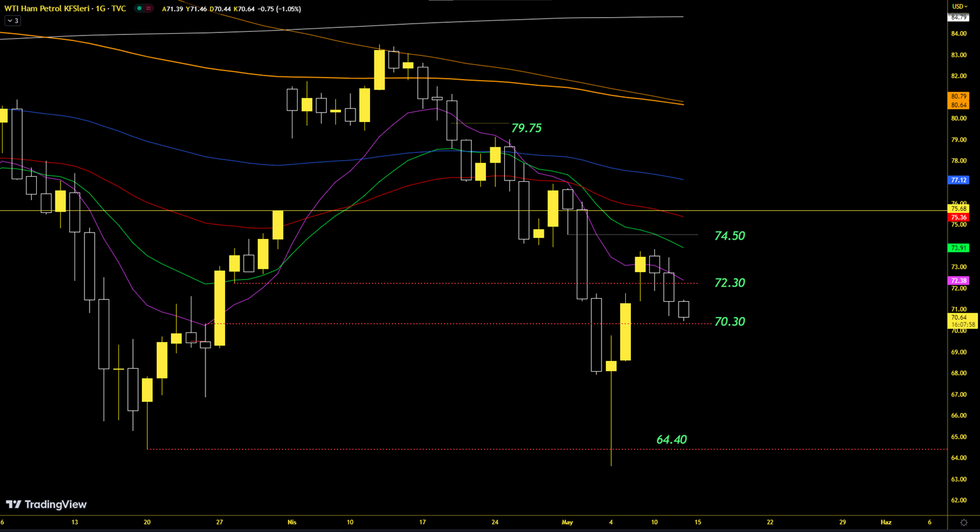Click the magenta 72.38 price axis tag
This screenshot has height=532, width=980.
958,280
